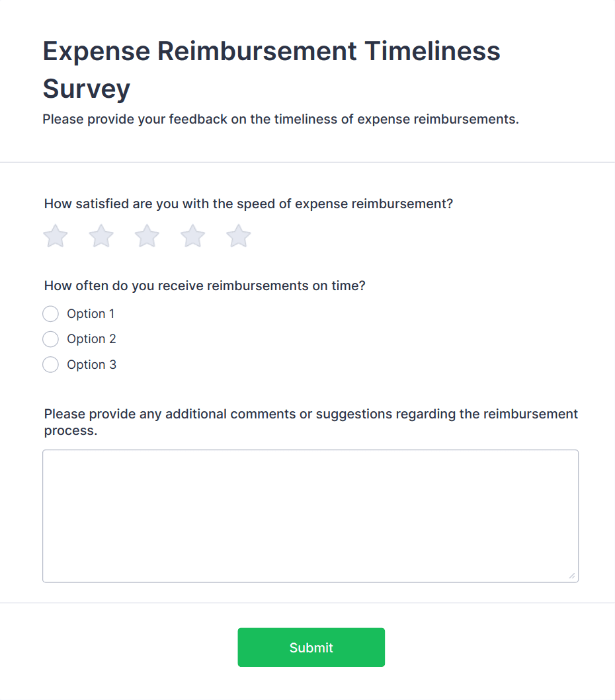Click the middle star of the rating scale
This screenshot has width=615, height=700.
pyautogui.click(x=146, y=235)
